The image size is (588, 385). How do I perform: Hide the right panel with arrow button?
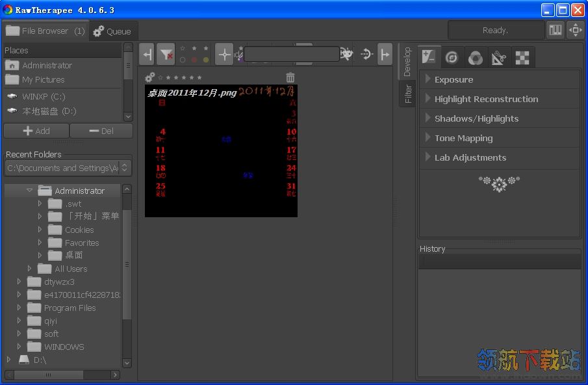point(385,55)
